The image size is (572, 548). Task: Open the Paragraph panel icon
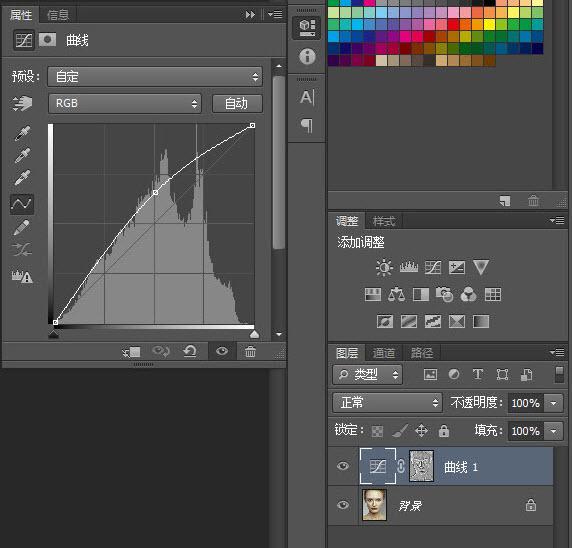pos(307,126)
